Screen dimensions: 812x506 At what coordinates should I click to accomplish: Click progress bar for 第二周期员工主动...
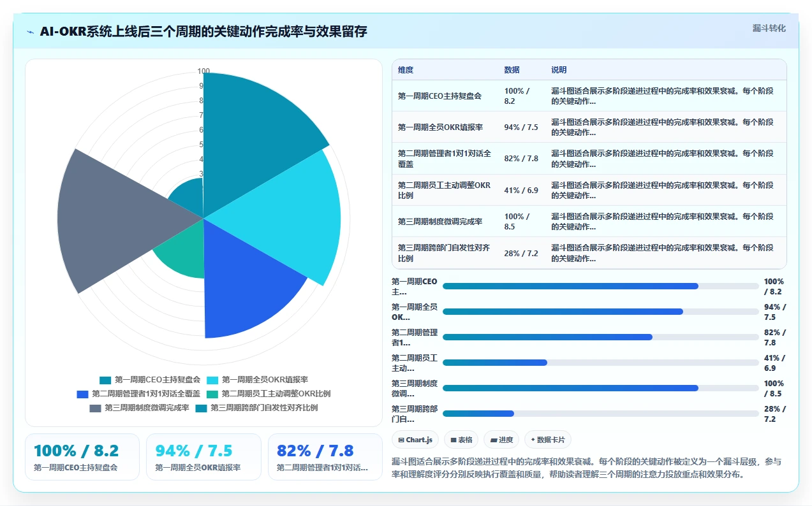pyautogui.click(x=601, y=363)
